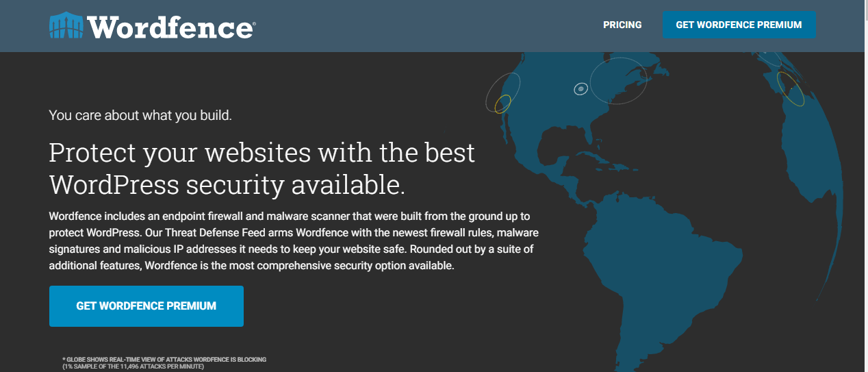The image size is (868, 372).
Task: Click the '1% sample of the 11,496 attacks' text
Action: click(133, 367)
